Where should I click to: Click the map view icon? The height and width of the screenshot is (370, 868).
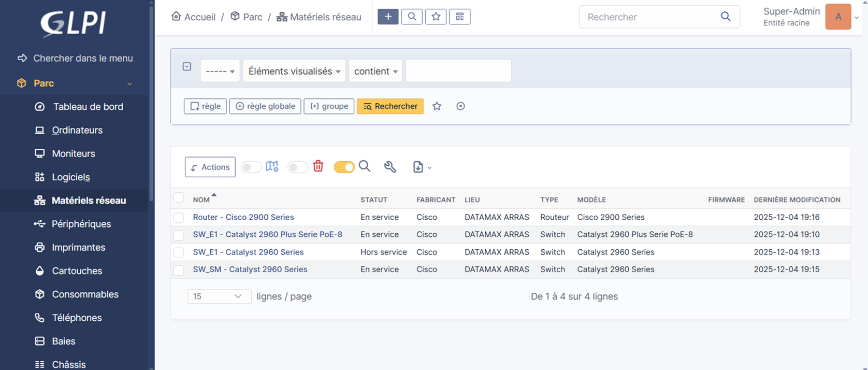tap(272, 166)
